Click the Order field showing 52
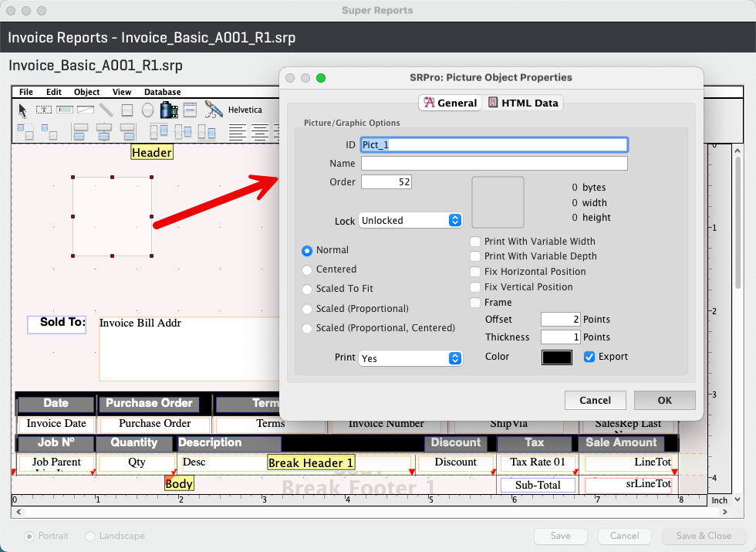The height and width of the screenshot is (552, 756). click(386, 182)
